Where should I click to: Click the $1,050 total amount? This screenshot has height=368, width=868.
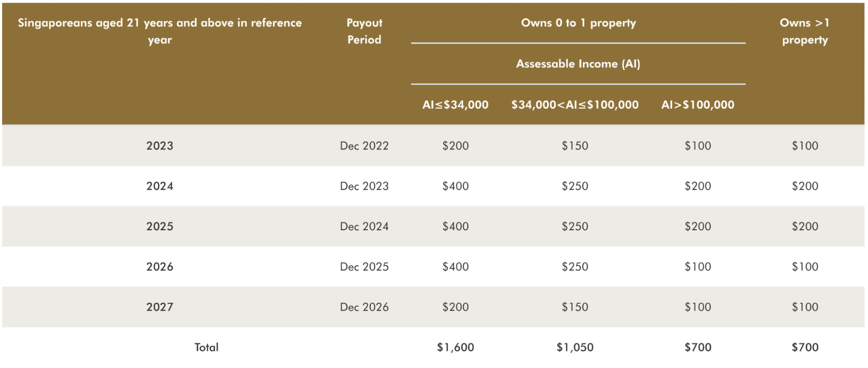575,347
